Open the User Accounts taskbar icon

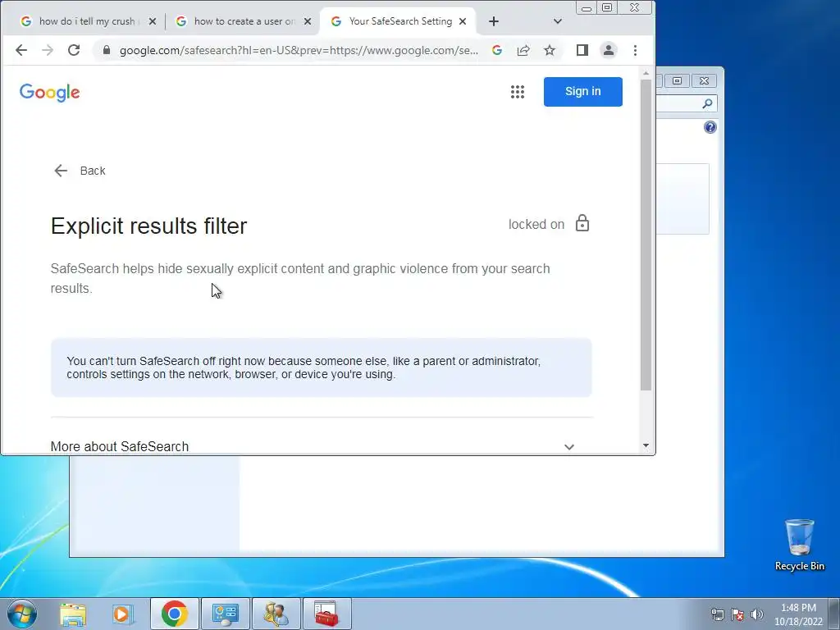(x=276, y=614)
